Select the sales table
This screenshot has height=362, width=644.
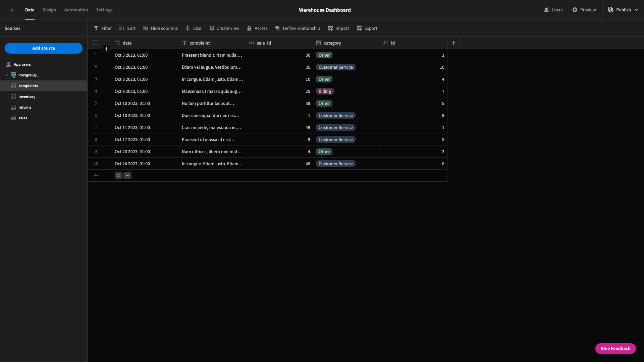tap(44, 118)
